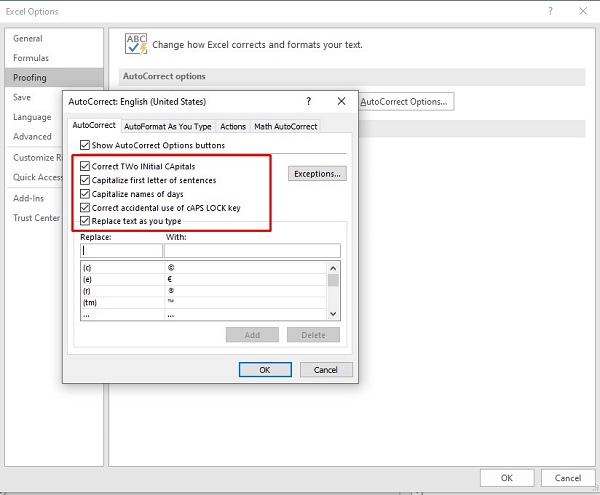Toggle Correct TWo INitial CApitals checkbox

click(x=85, y=166)
